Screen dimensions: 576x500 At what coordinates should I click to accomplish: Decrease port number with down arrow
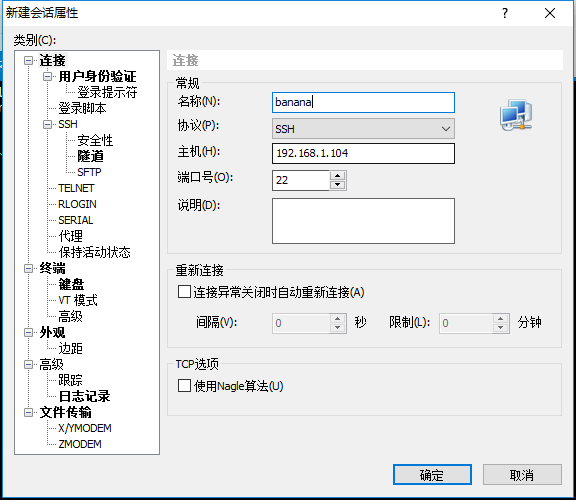pyautogui.click(x=338, y=185)
